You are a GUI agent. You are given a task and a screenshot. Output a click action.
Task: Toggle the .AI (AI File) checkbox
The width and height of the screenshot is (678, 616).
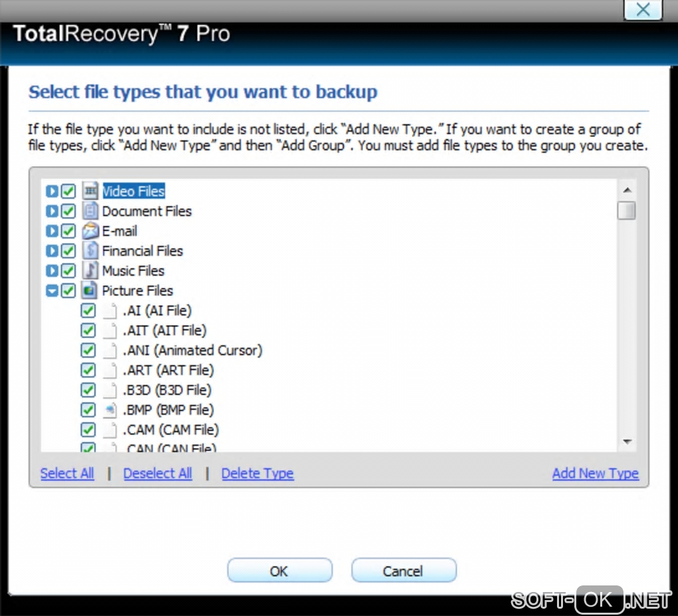pyautogui.click(x=88, y=310)
